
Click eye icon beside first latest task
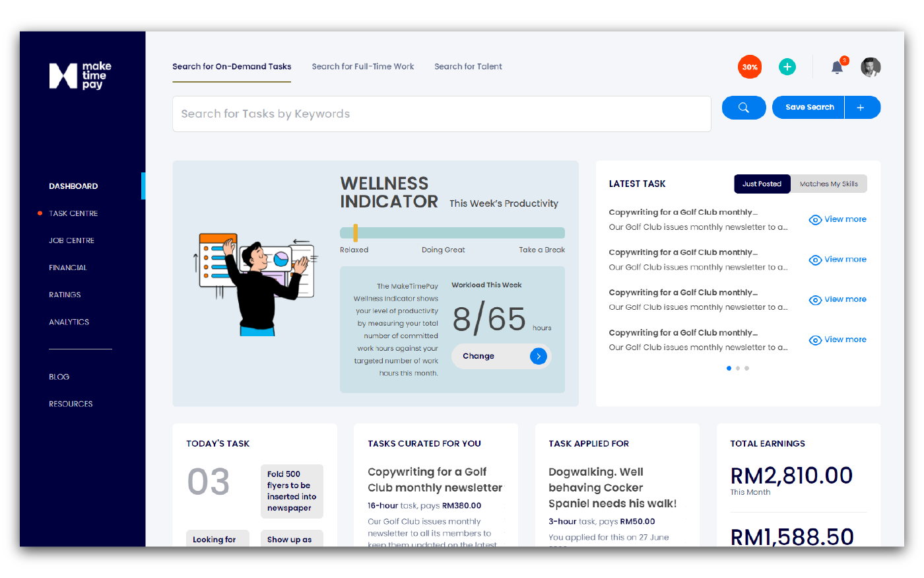pyautogui.click(x=815, y=220)
